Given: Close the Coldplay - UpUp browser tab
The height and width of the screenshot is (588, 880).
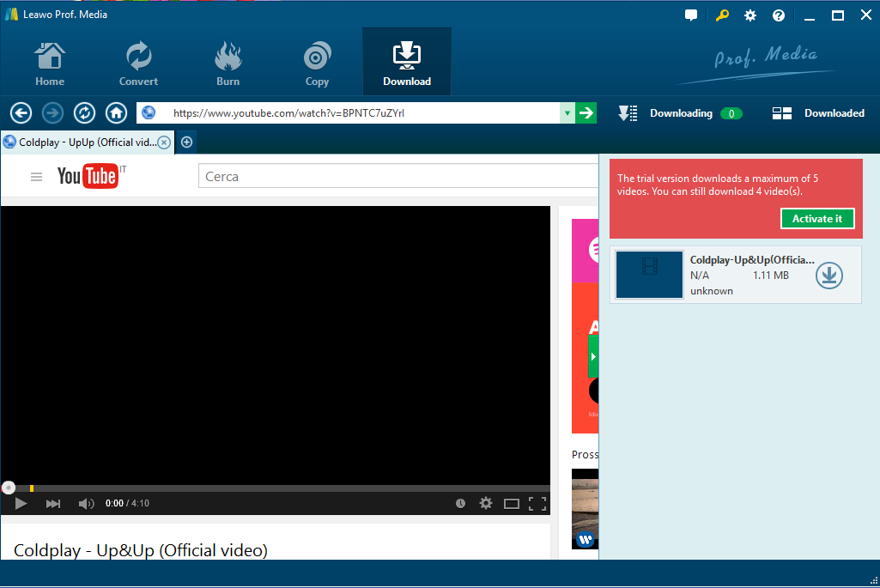Looking at the screenshot, I should tap(164, 142).
